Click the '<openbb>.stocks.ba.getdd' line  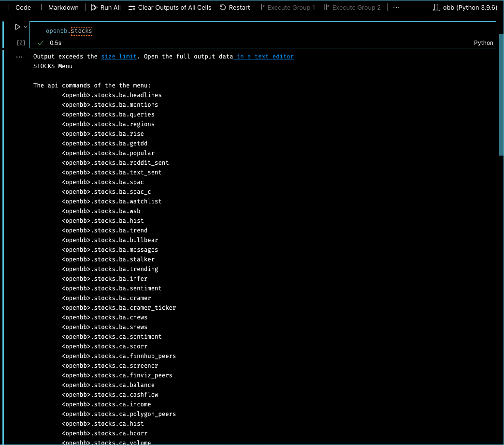pos(105,144)
